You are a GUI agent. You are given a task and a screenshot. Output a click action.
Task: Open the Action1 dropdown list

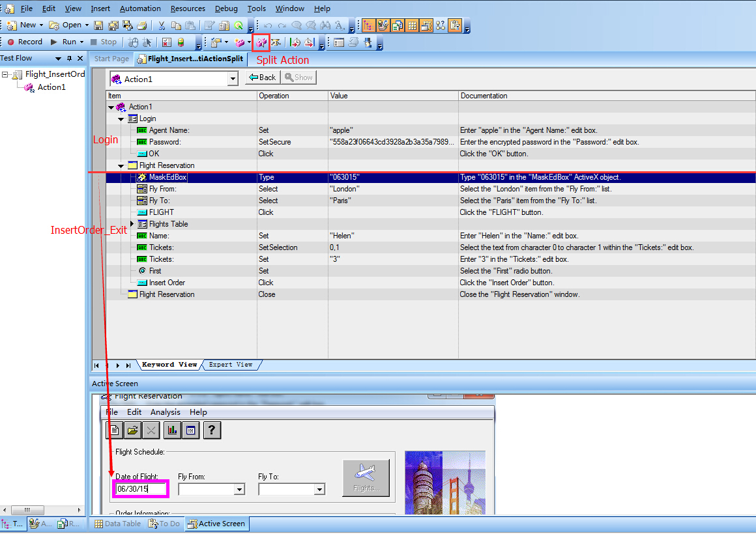pos(233,79)
